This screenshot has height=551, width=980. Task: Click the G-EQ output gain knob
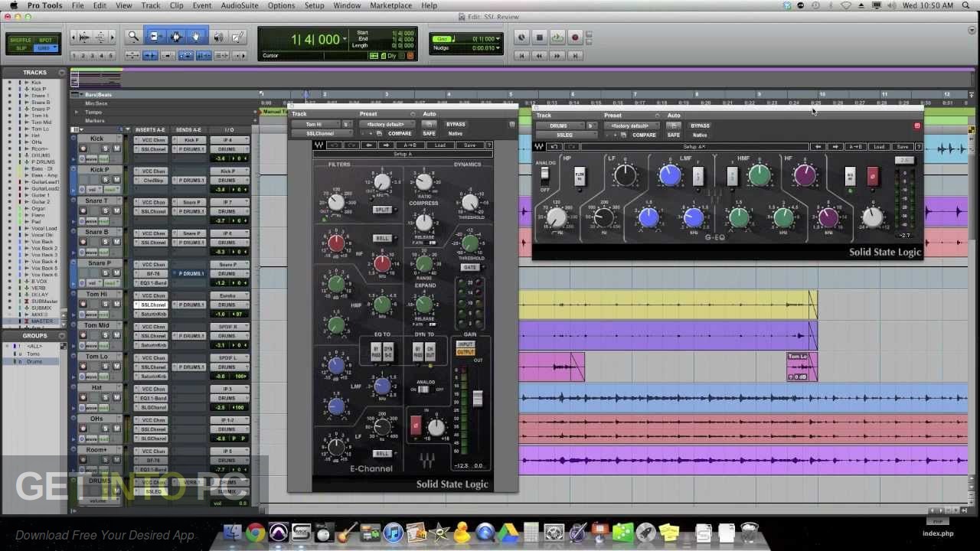point(872,217)
